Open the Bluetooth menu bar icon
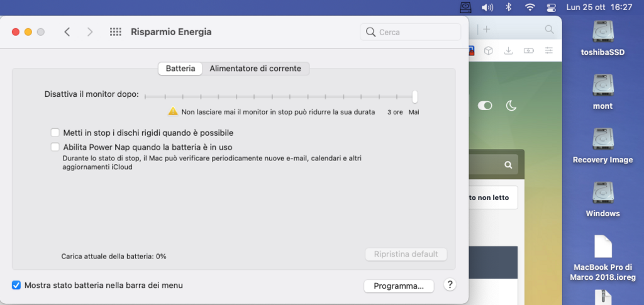 click(x=508, y=7)
